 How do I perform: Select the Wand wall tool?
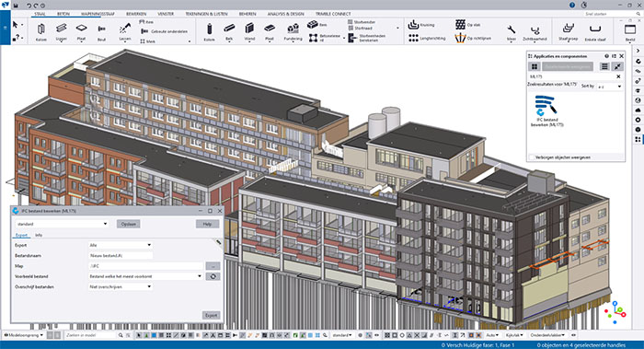coord(249,32)
